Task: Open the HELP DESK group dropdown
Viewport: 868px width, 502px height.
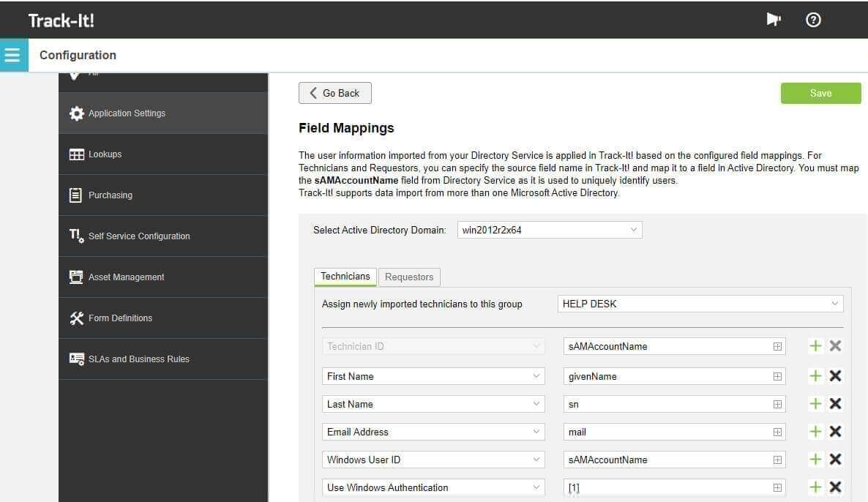Action: tap(700, 303)
